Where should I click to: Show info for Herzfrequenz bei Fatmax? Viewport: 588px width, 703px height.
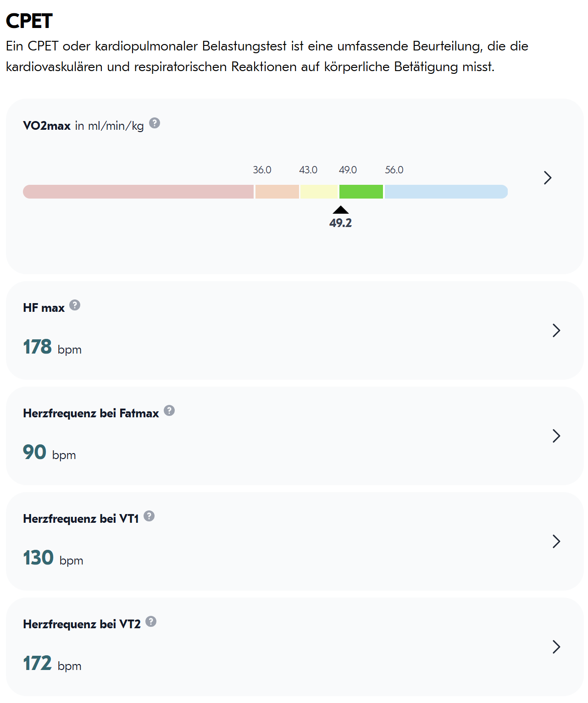pyautogui.click(x=169, y=410)
